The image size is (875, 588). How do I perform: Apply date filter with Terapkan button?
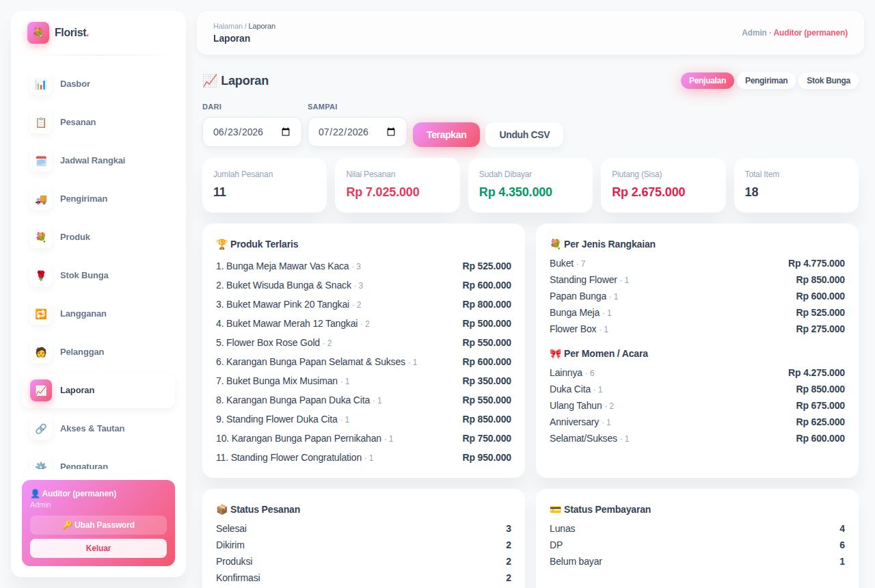pos(446,135)
